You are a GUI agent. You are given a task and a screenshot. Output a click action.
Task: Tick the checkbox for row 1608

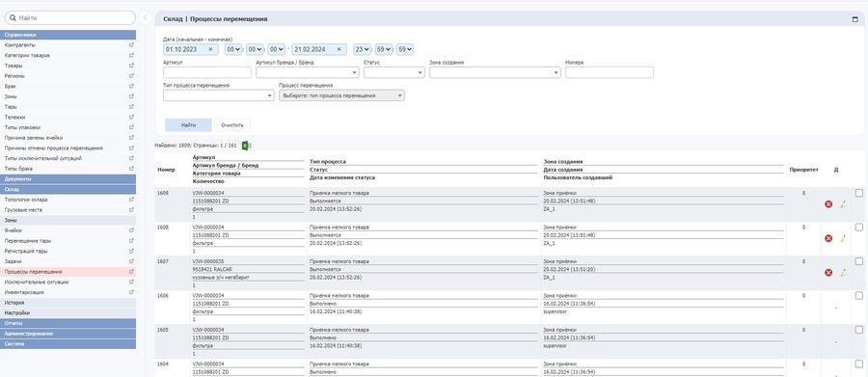click(858, 227)
